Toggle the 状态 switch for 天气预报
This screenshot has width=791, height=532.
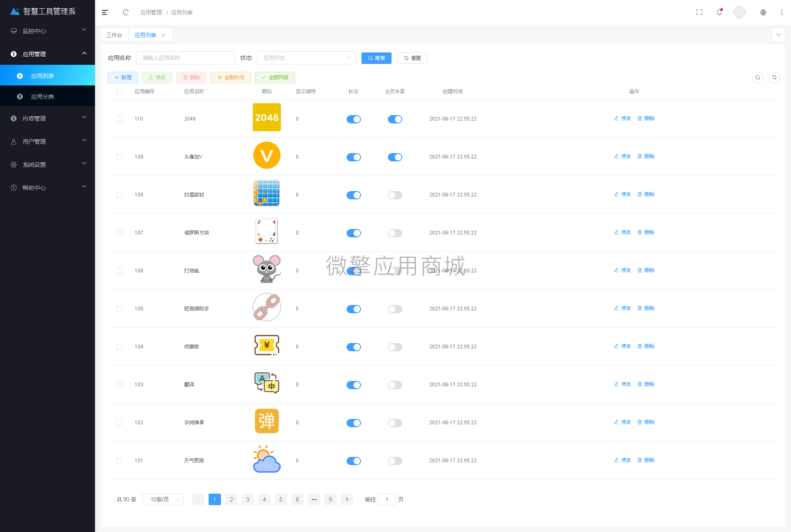[x=354, y=461]
